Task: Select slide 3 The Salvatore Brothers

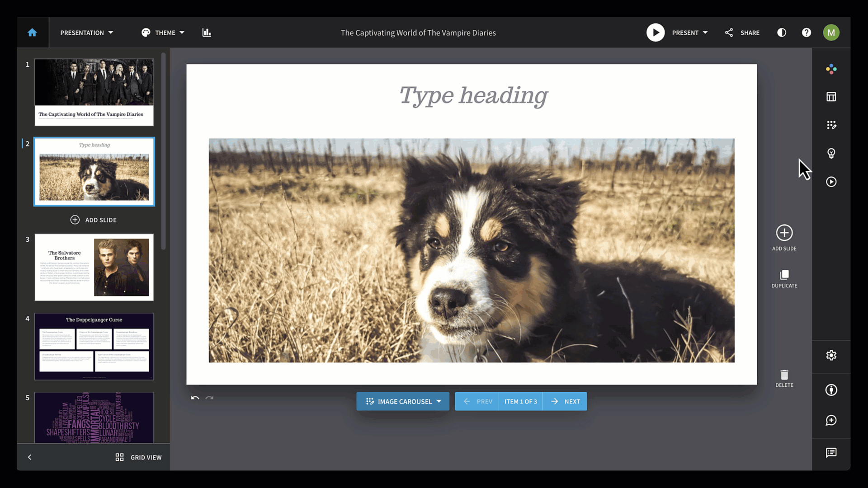Action: click(94, 267)
